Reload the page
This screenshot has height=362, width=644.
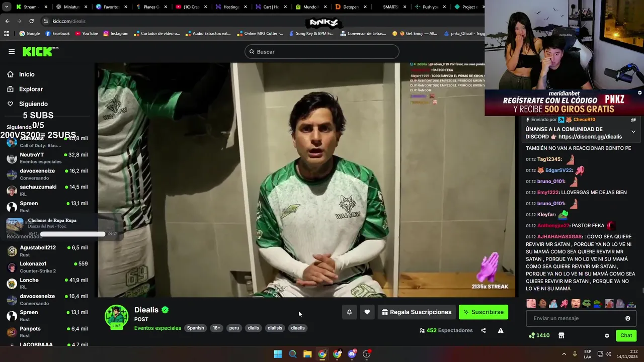coord(31,21)
